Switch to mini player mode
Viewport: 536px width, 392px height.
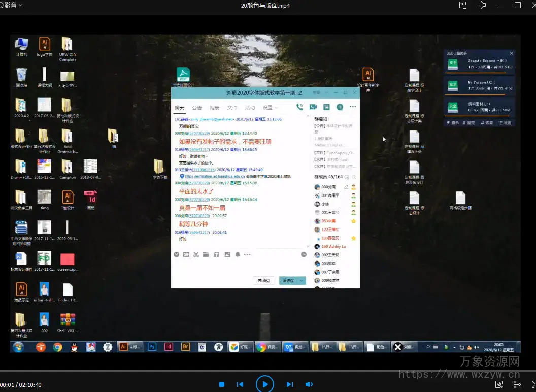click(463, 5)
